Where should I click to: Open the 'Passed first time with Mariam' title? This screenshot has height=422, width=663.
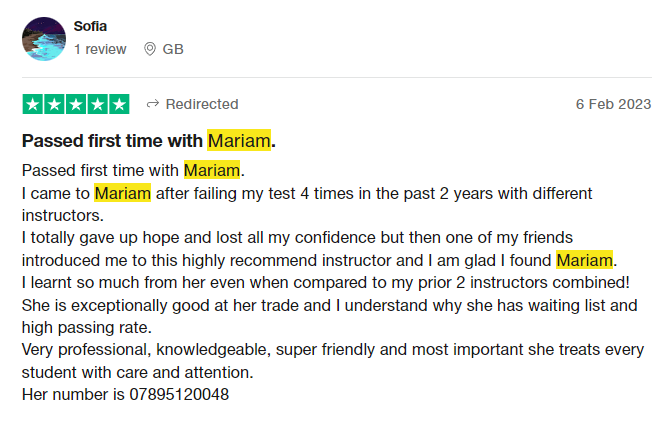149,141
